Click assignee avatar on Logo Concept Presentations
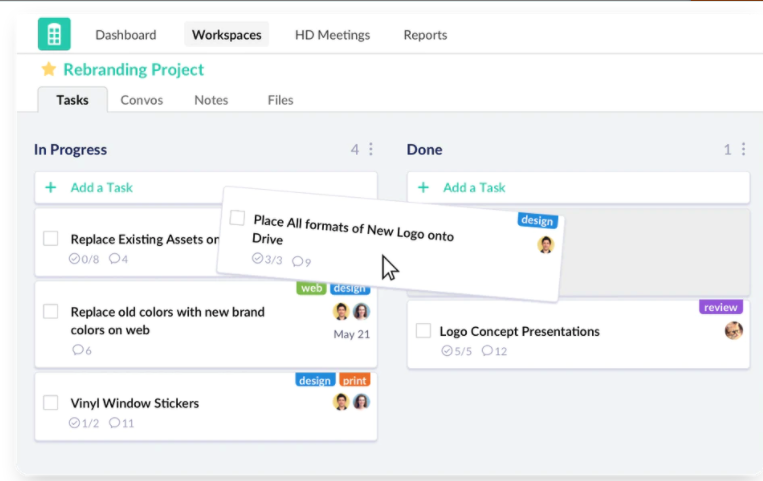Image resolution: width=763 pixels, height=481 pixels. pyautogui.click(x=734, y=330)
